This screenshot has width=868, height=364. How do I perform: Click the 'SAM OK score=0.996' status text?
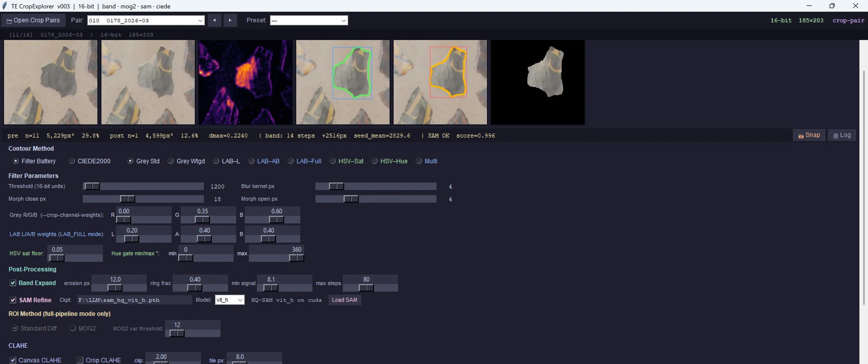pyautogui.click(x=461, y=136)
